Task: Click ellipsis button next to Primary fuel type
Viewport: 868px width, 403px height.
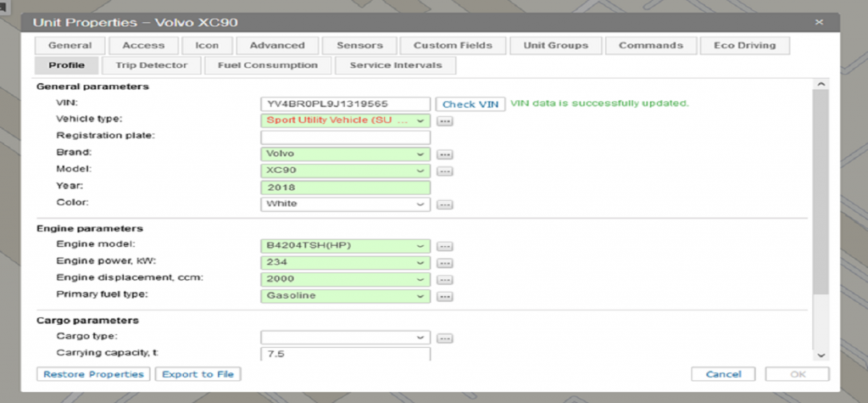Action: pos(446,296)
